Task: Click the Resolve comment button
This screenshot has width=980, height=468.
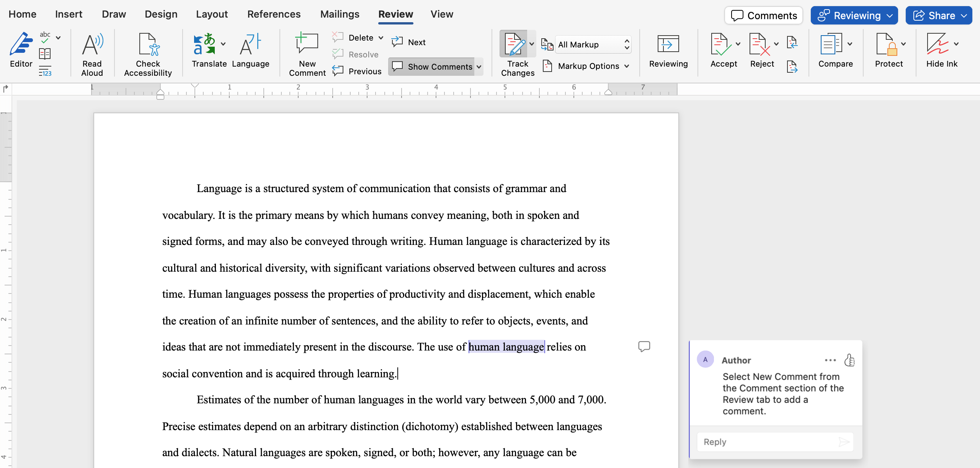Action: point(355,54)
